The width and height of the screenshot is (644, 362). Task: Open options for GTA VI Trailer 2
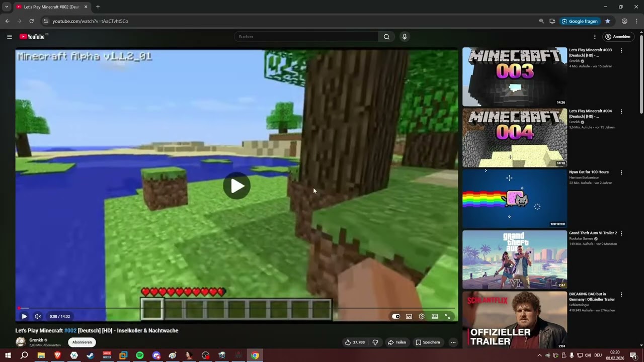point(621,233)
